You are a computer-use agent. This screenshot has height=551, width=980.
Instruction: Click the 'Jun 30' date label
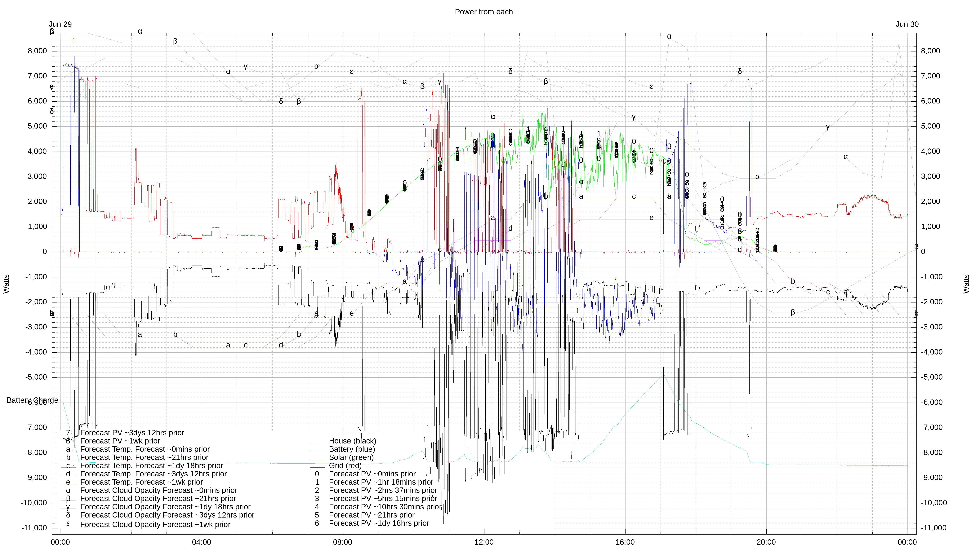click(907, 24)
